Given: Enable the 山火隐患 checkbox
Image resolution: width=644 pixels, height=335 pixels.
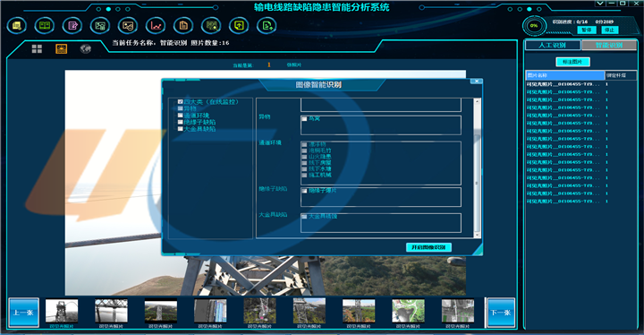Looking at the screenshot, I should pos(304,157).
